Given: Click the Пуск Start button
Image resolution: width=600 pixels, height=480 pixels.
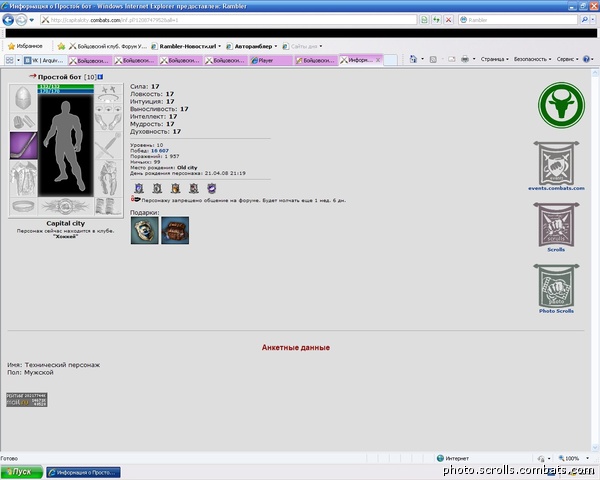Looking at the screenshot, I should point(21,472).
